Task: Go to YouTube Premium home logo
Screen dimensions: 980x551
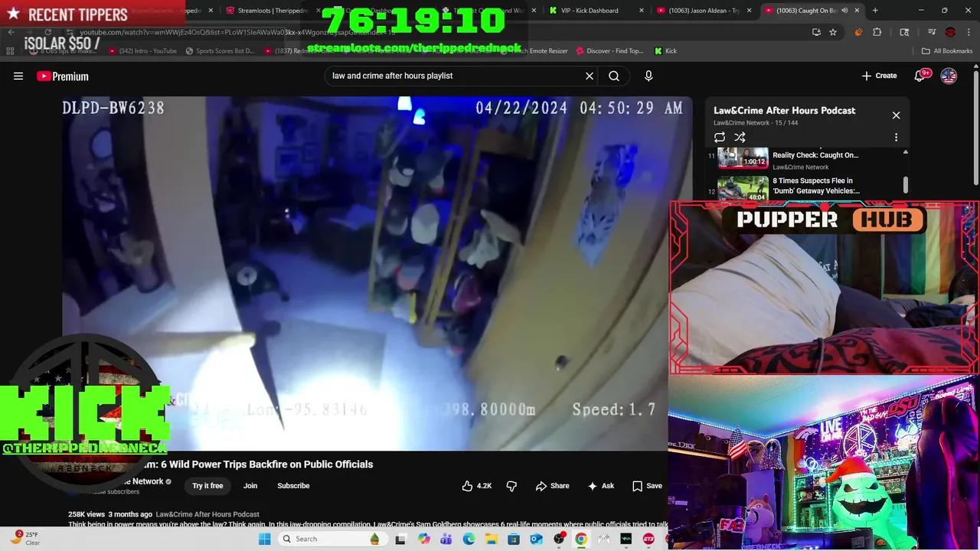Action: (63, 76)
